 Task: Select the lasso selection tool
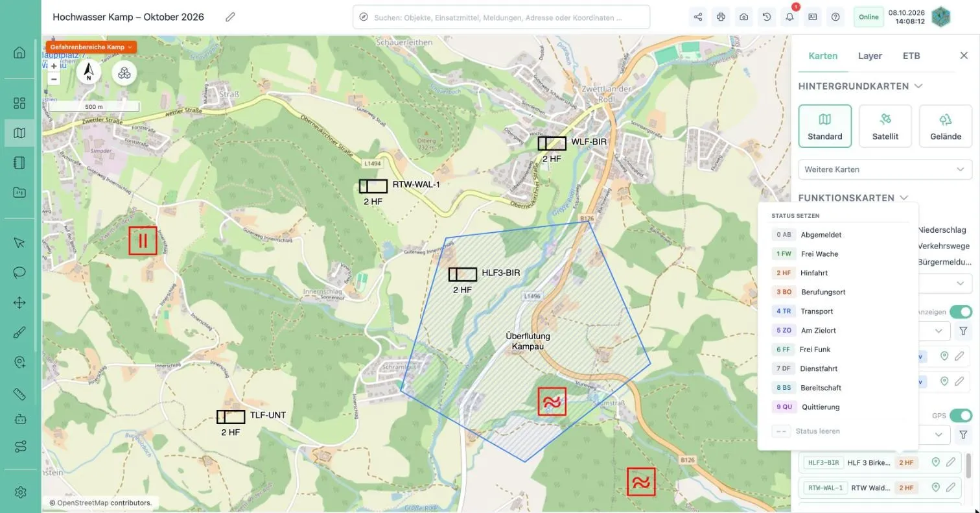point(19,272)
